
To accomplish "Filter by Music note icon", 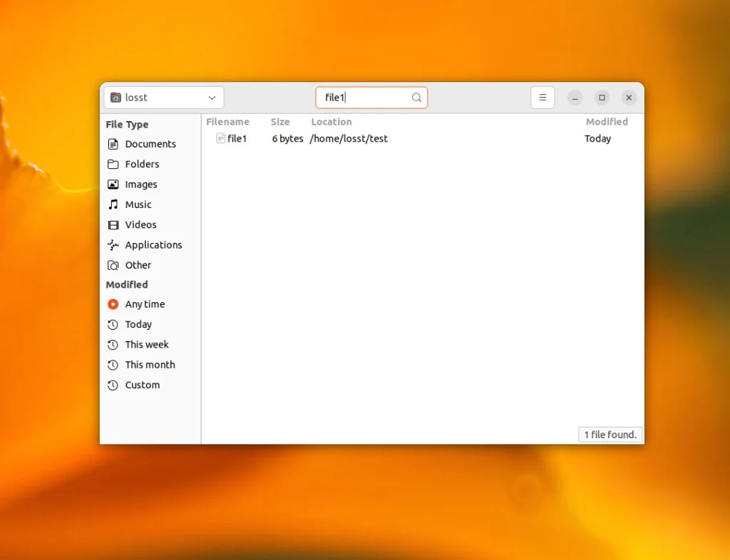I will (x=113, y=204).
